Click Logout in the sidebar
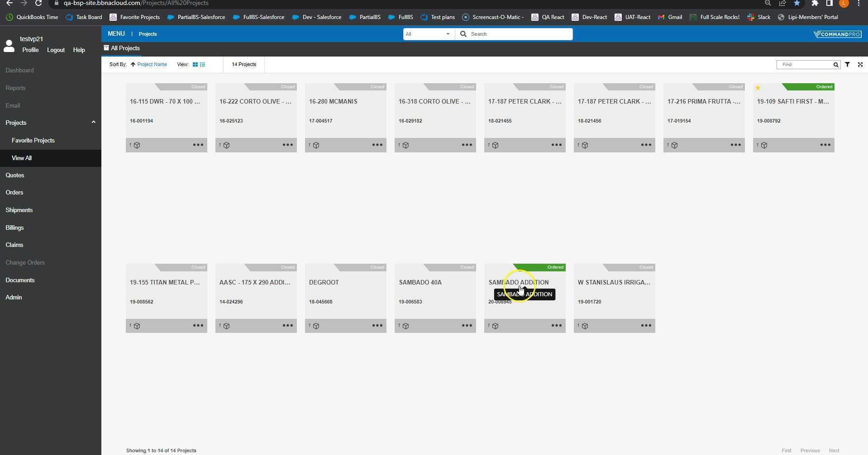 56,50
